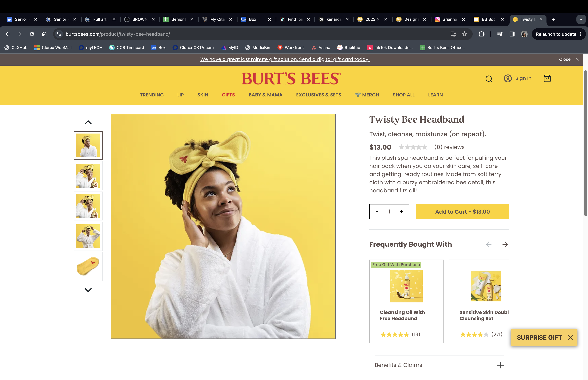Screen dimensions: 588x380
Task: Dismiss the SURPRISE GIFT popup
Action: click(570, 337)
